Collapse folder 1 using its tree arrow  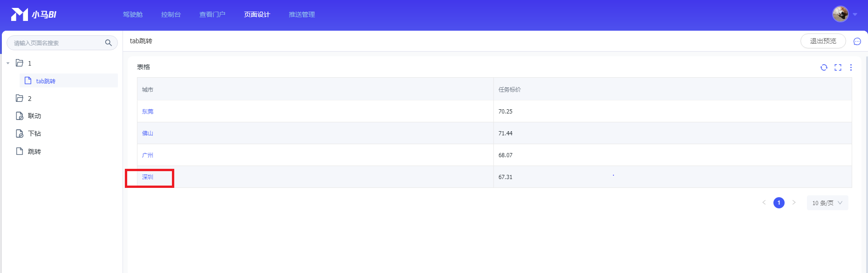pos(8,63)
